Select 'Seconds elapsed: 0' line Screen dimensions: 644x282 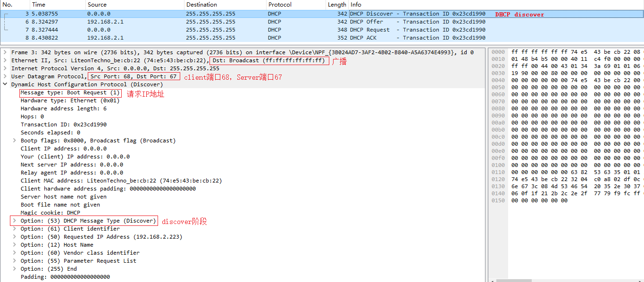pos(50,133)
